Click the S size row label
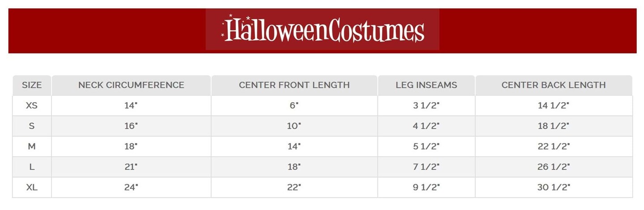 (x=32, y=126)
